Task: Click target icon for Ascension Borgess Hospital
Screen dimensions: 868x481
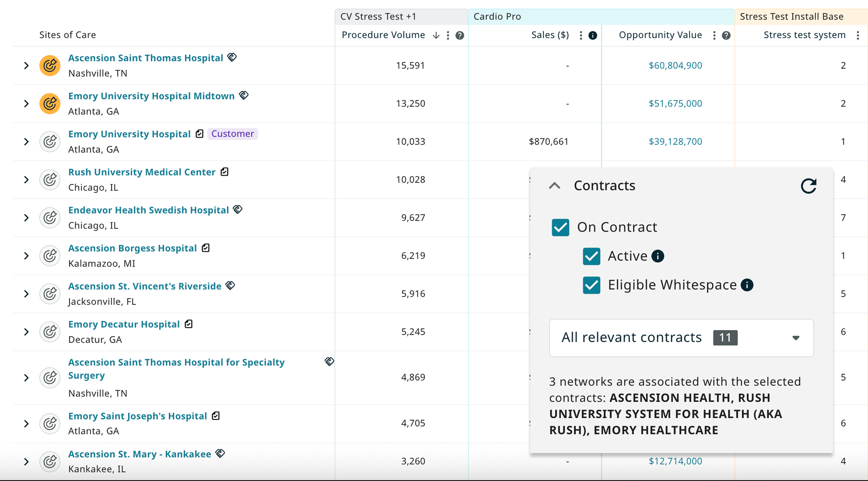Action: pyautogui.click(x=50, y=256)
